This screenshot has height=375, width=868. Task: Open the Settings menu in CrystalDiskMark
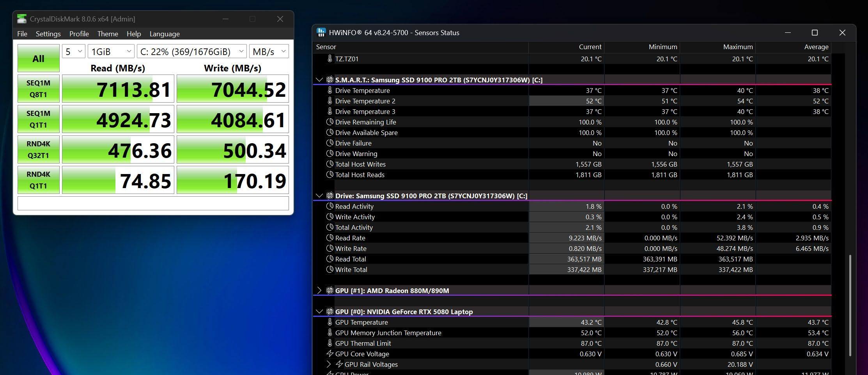coord(48,34)
